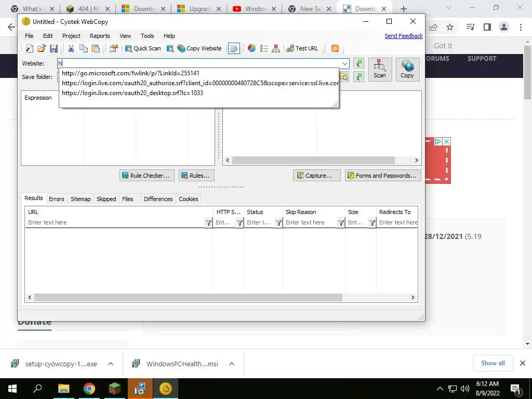Screen dimensions: 532x399
Task: Switch to the Differences tab
Action: 158,199
